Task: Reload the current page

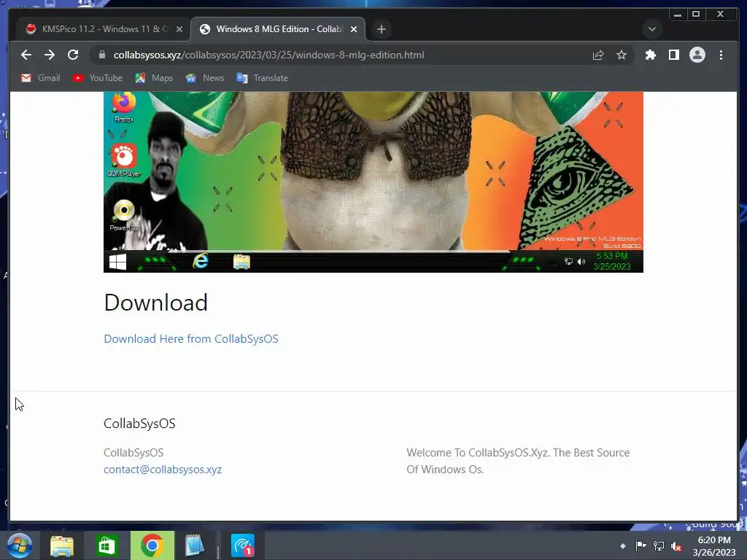Action: [x=73, y=55]
